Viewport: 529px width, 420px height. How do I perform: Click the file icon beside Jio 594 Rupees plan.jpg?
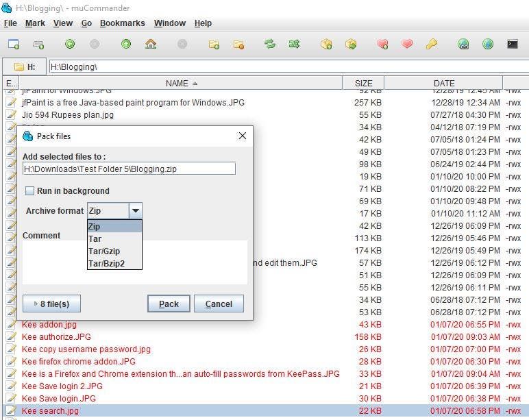[11, 114]
